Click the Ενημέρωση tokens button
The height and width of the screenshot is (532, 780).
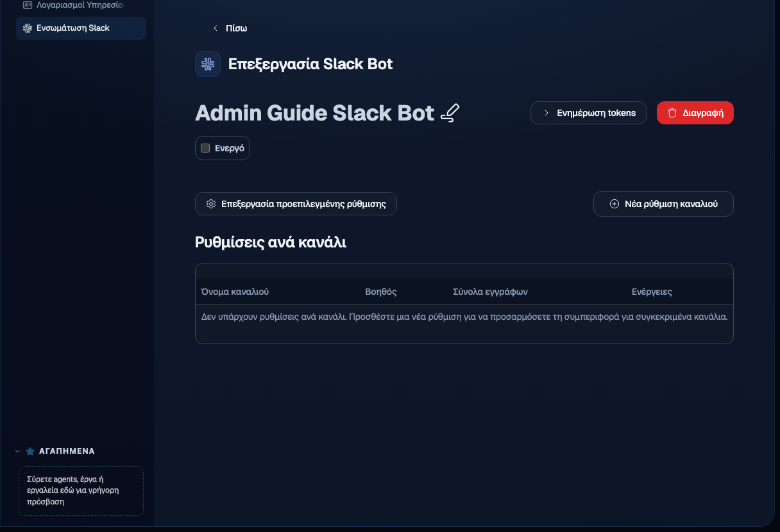coord(588,113)
